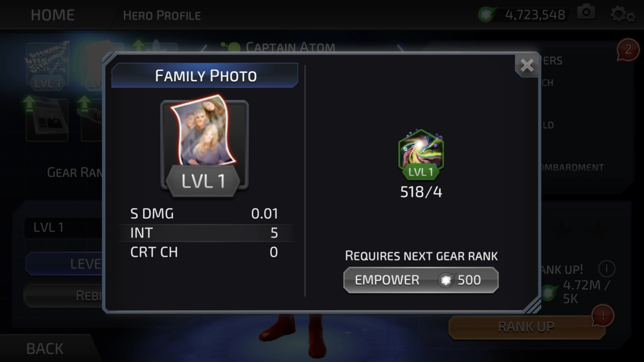This screenshot has height=362, width=644.
Task: Tap the INT stat row
Action: click(x=204, y=233)
